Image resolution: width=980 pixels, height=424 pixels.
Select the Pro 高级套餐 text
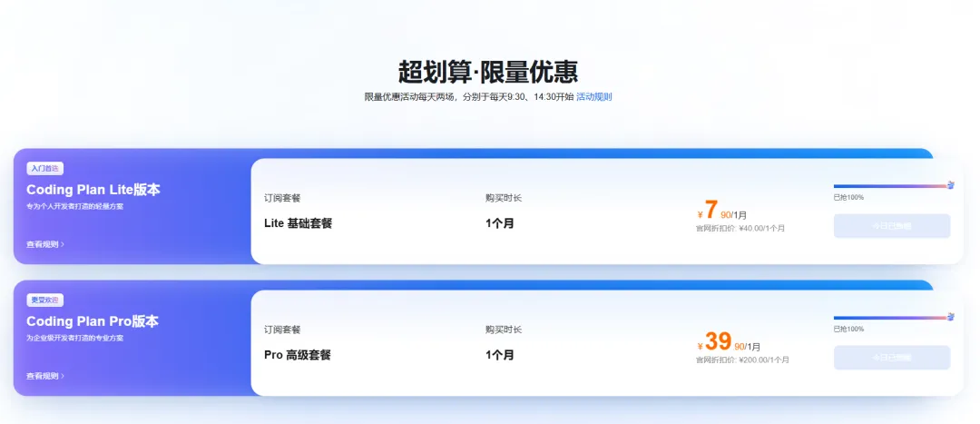point(298,355)
